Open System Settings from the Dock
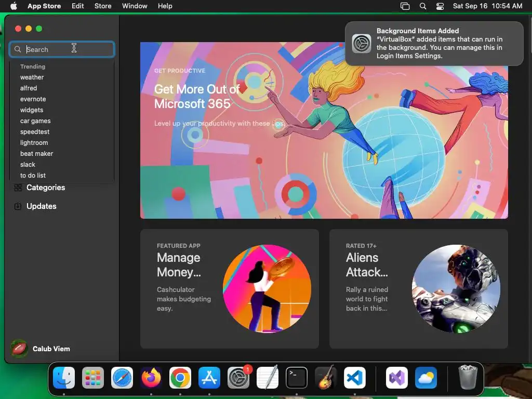Viewport: 532px width, 399px height. (x=238, y=378)
